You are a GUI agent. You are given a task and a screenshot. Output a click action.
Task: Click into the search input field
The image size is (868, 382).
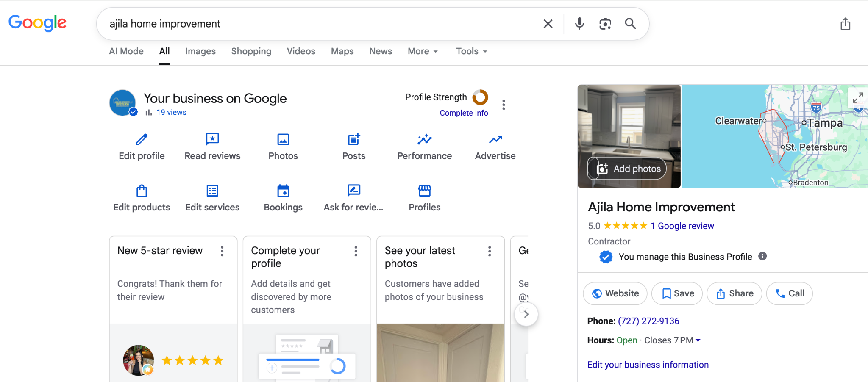pos(322,24)
